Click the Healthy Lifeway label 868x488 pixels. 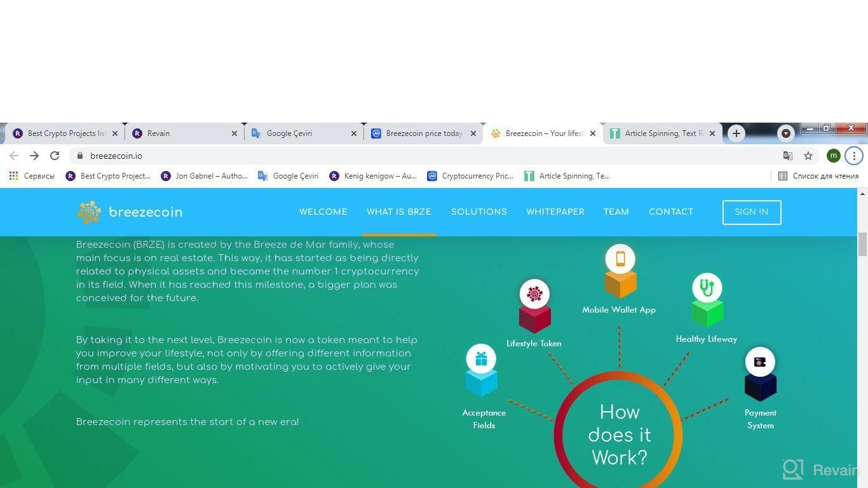tap(707, 339)
